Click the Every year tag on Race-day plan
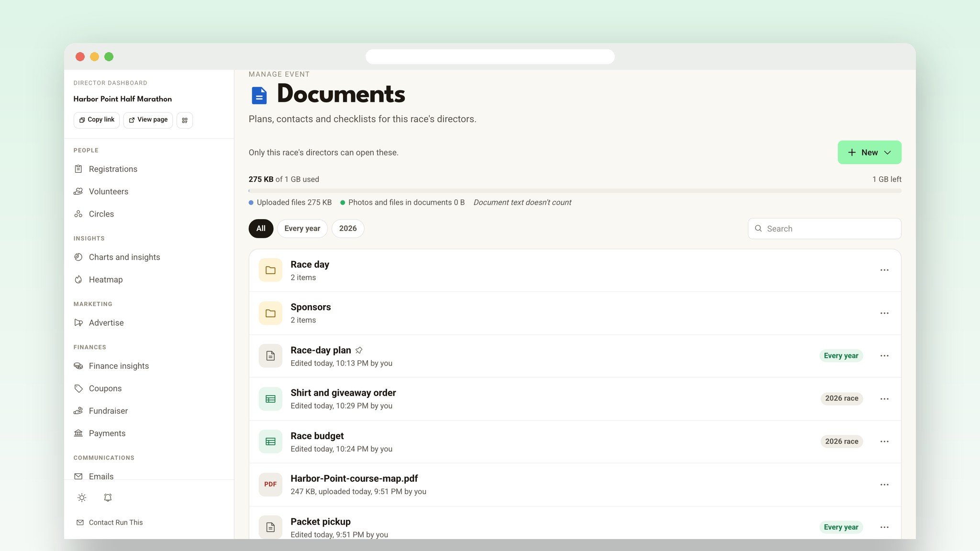 (x=841, y=356)
